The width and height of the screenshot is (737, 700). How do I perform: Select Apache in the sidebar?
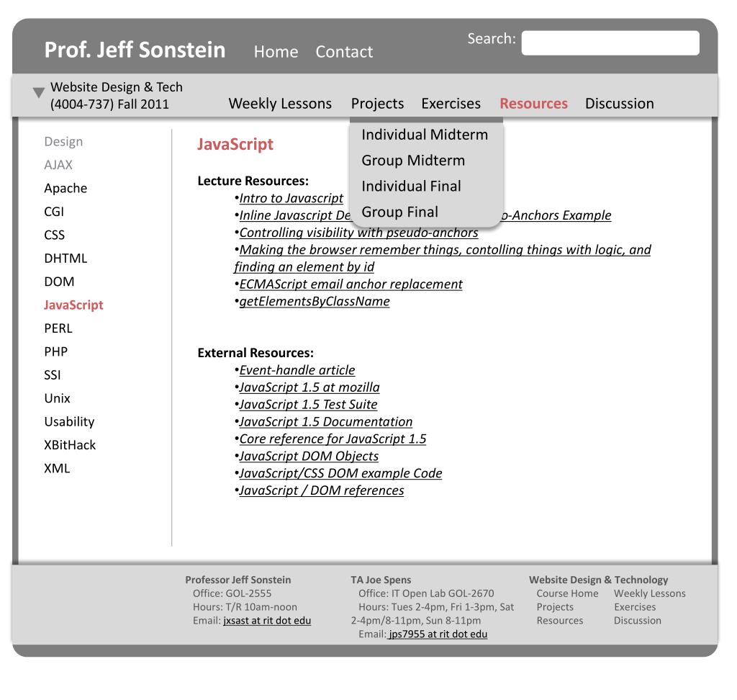pos(65,188)
